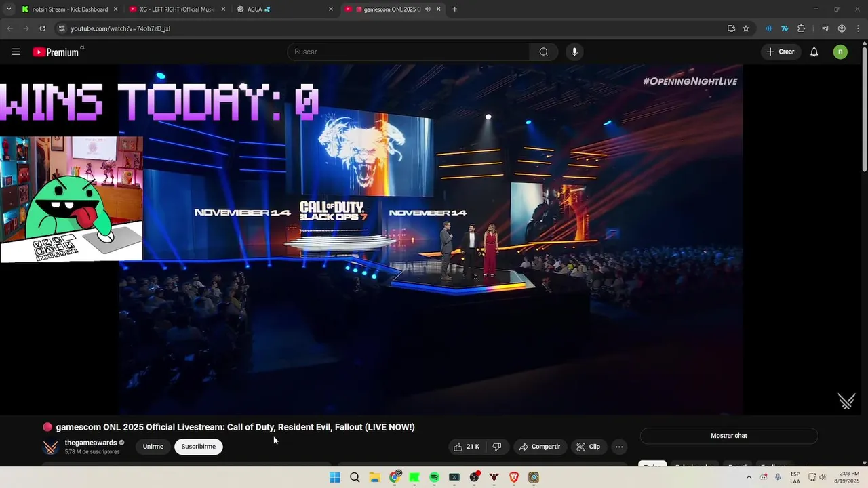
Task: Open a new browser tab
Action: [x=454, y=9]
